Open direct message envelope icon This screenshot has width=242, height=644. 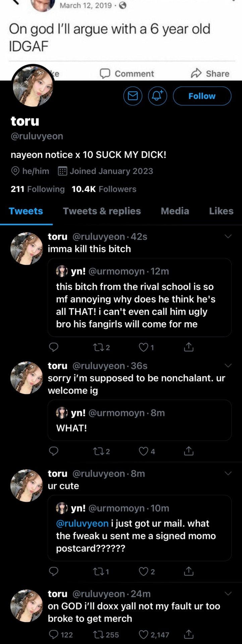coord(133,96)
